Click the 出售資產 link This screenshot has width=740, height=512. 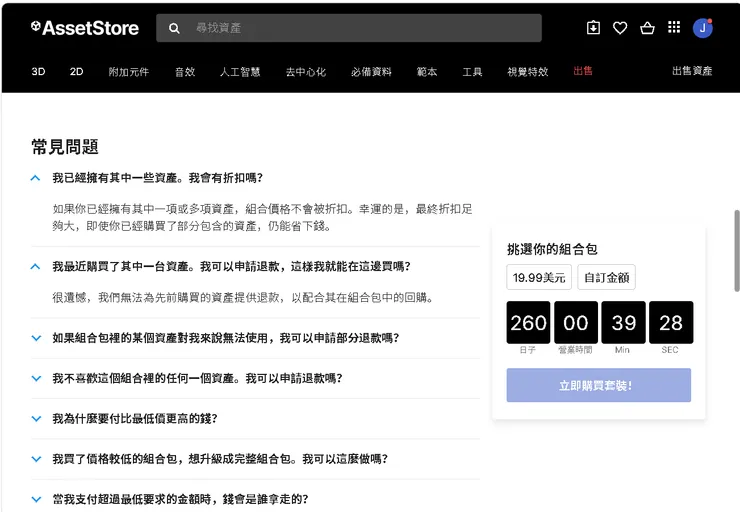692,71
